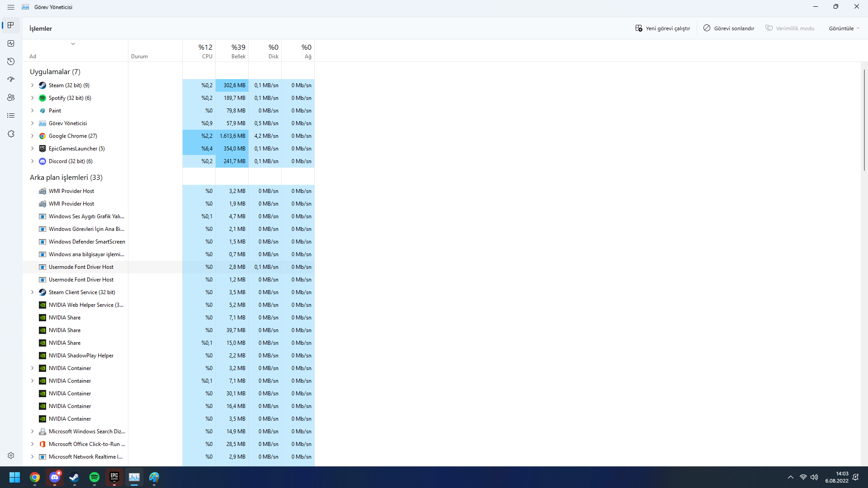This screenshot has height=488, width=868.
Task: Click the vertical scrollbar of process list
Action: (x=864, y=120)
